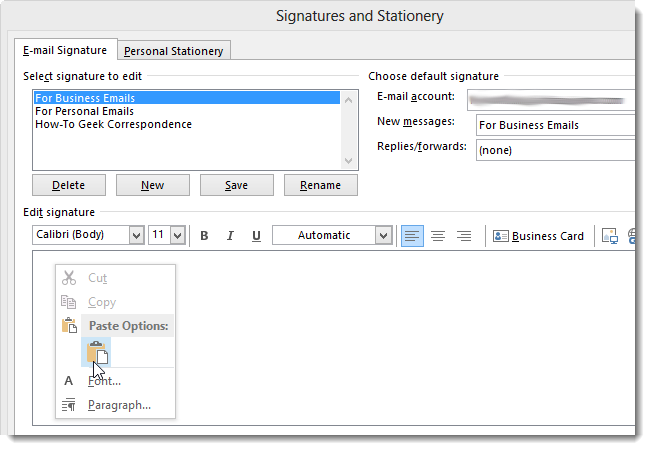Choose Copy from the context menu

point(116,302)
